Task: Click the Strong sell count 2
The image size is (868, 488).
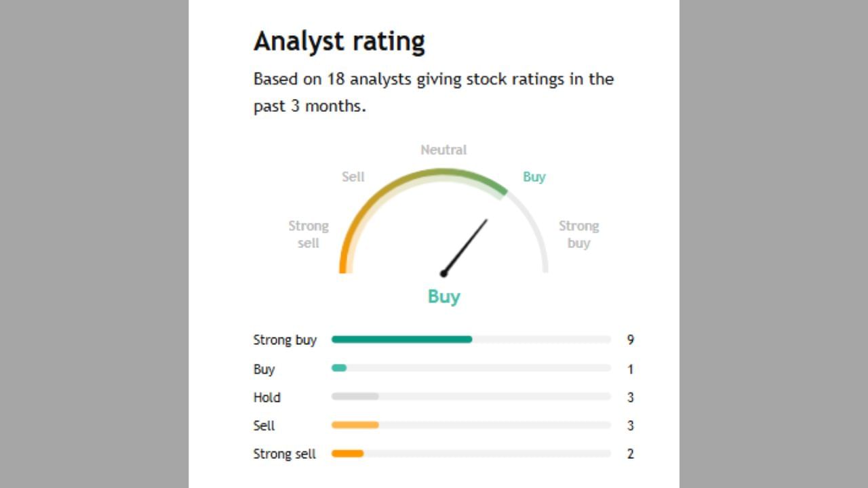Action: [631, 454]
